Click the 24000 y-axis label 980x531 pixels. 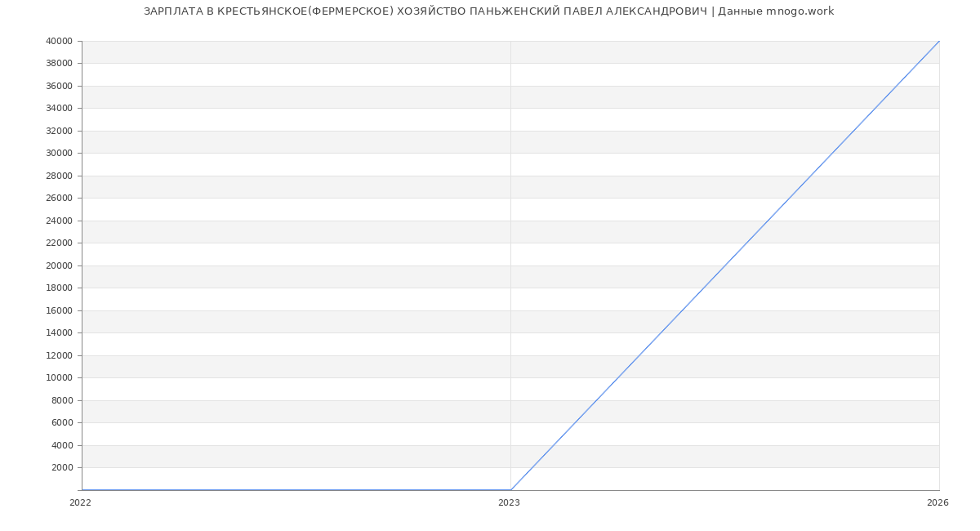[x=59, y=221]
